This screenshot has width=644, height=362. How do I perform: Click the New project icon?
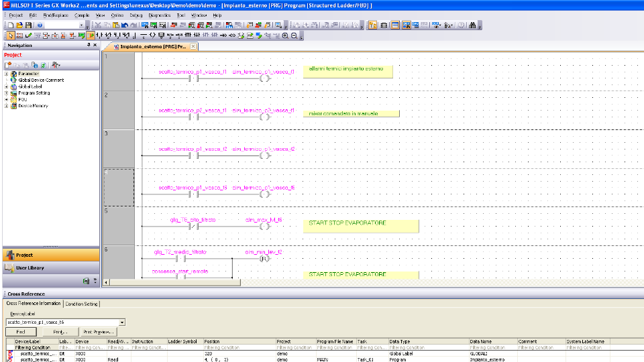pyautogui.click(x=9, y=25)
